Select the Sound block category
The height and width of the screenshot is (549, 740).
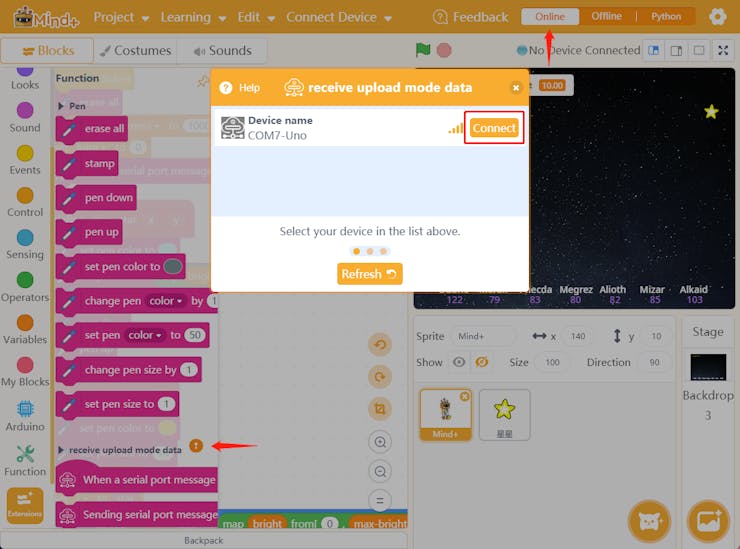click(25, 118)
